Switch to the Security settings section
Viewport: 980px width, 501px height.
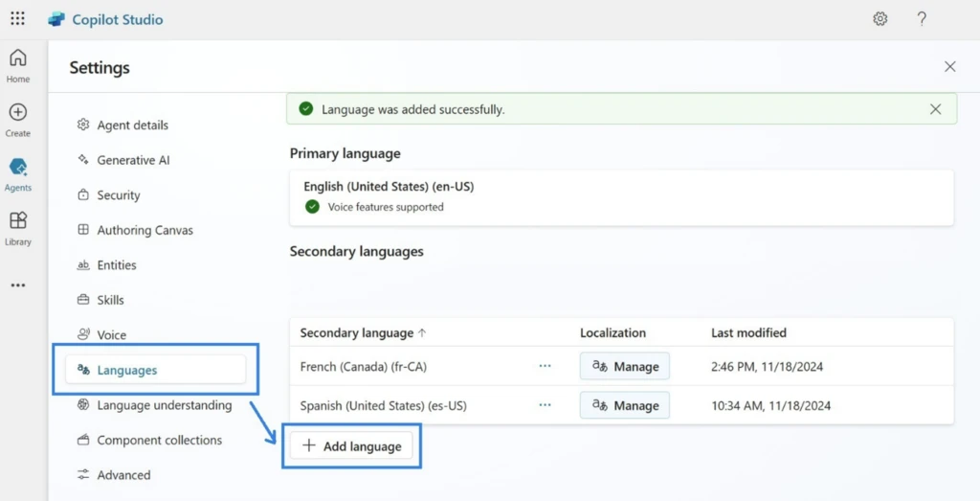click(119, 195)
